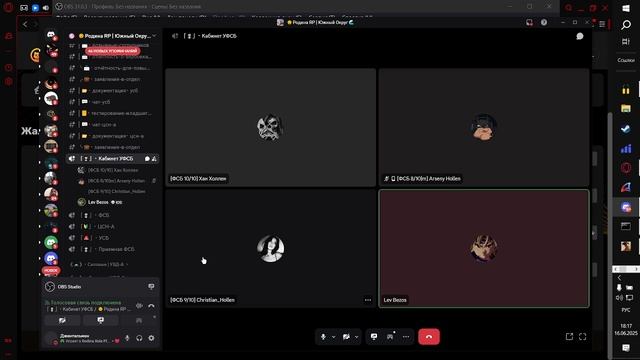Mute microphone in the user panel
The image size is (640, 360).
pyautogui.click(x=127, y=338)
